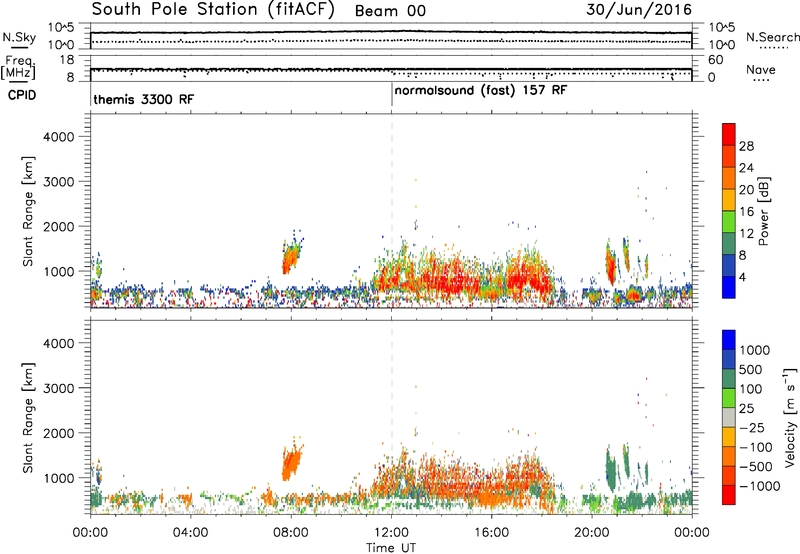Click the '04:00' time axis tick label

pos(190,533)
